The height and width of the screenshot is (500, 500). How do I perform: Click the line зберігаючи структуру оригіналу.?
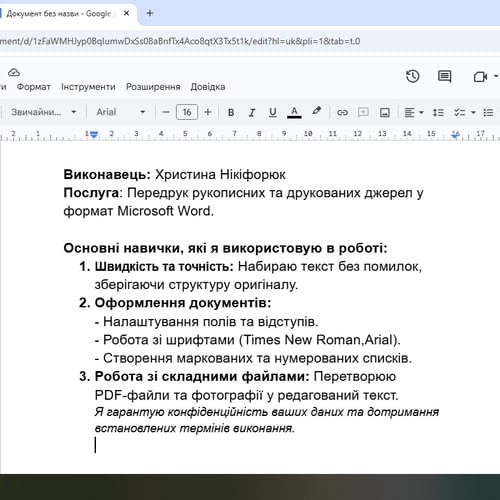point(196,285)
